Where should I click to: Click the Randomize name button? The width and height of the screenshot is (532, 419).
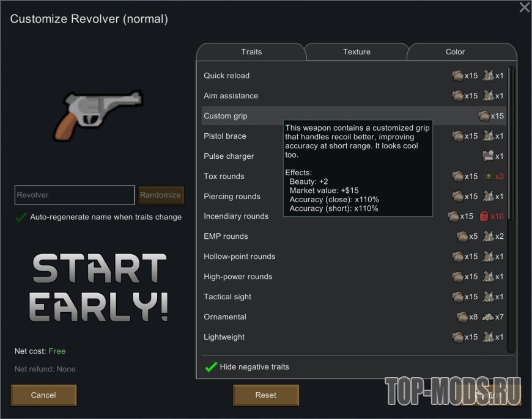coord(161,195)
